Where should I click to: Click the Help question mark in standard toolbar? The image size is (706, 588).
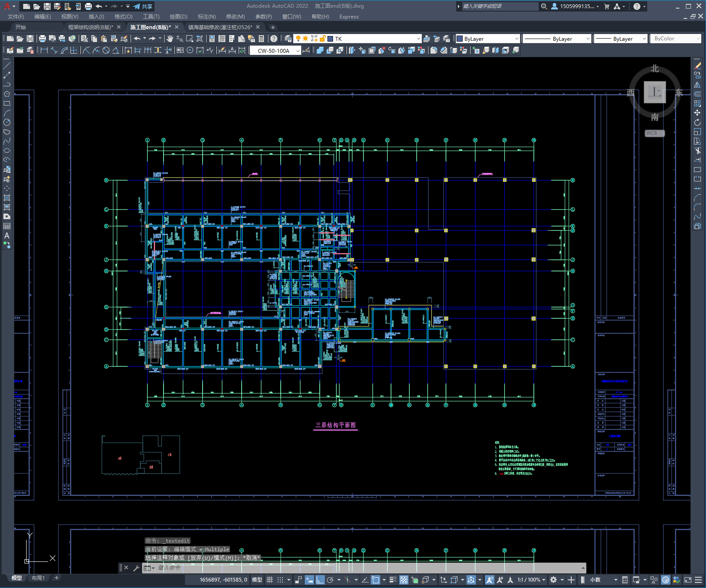click(x=274, y=39)
